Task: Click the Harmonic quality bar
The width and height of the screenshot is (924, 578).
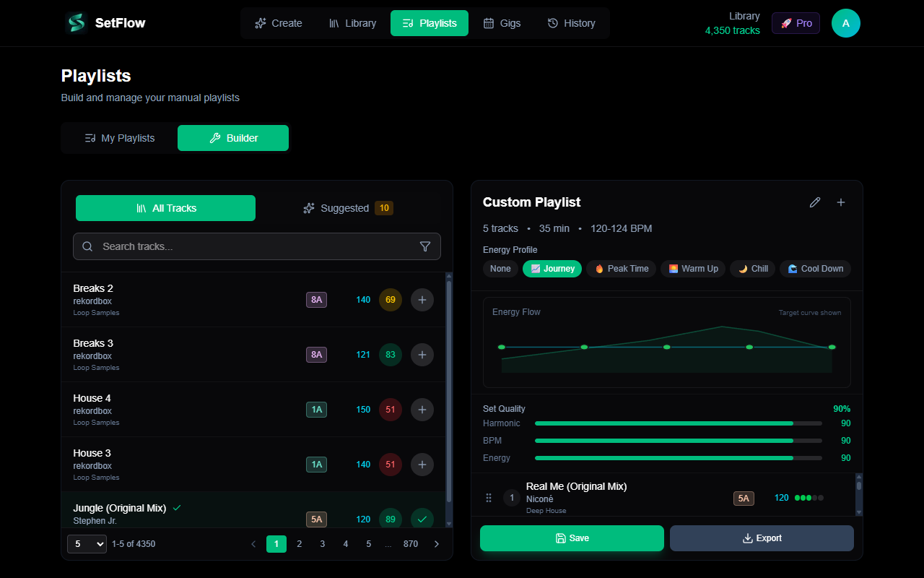Action: pos(677,423)
